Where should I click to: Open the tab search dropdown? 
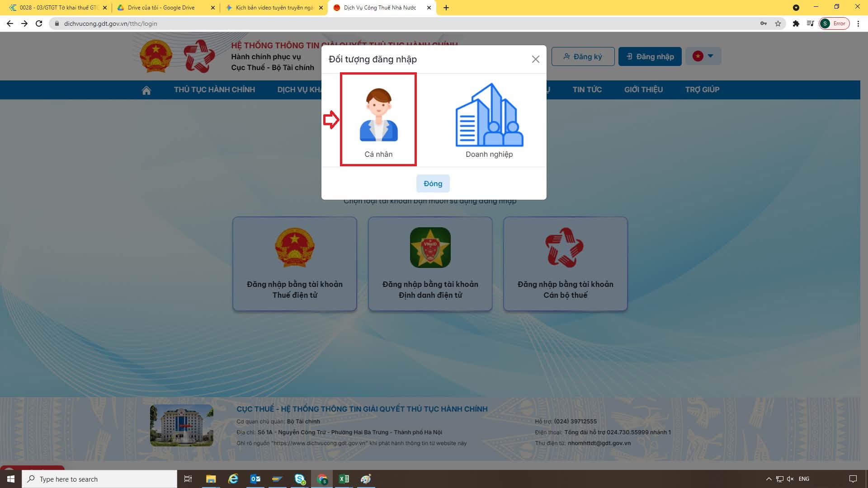tap(796, 8)
